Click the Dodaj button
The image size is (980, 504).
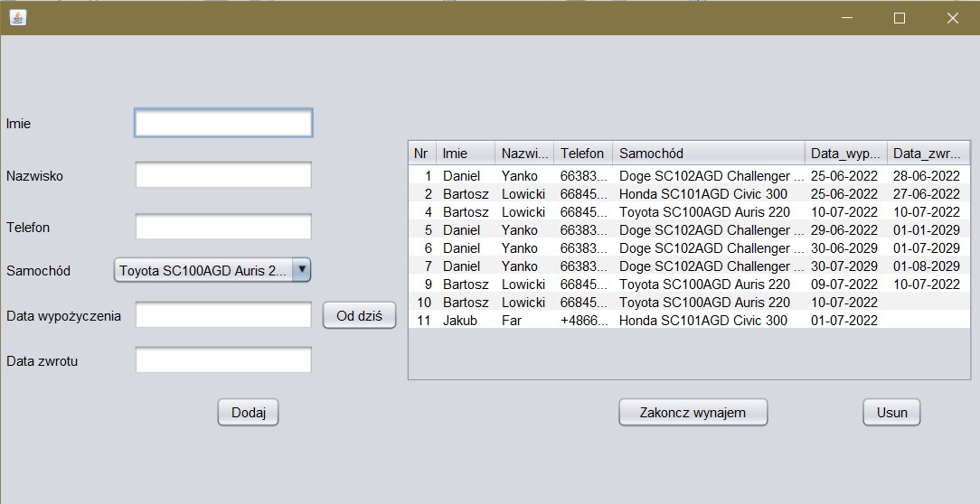pos(248,412)
